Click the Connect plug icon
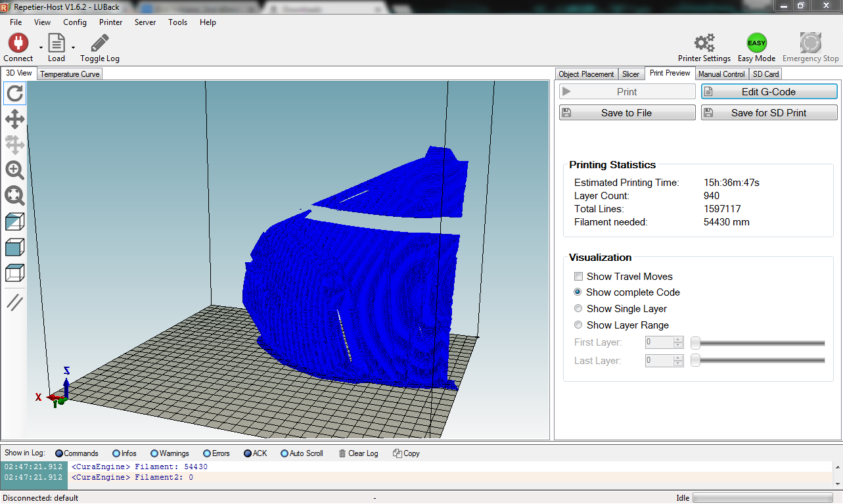 tap(18, 44)
